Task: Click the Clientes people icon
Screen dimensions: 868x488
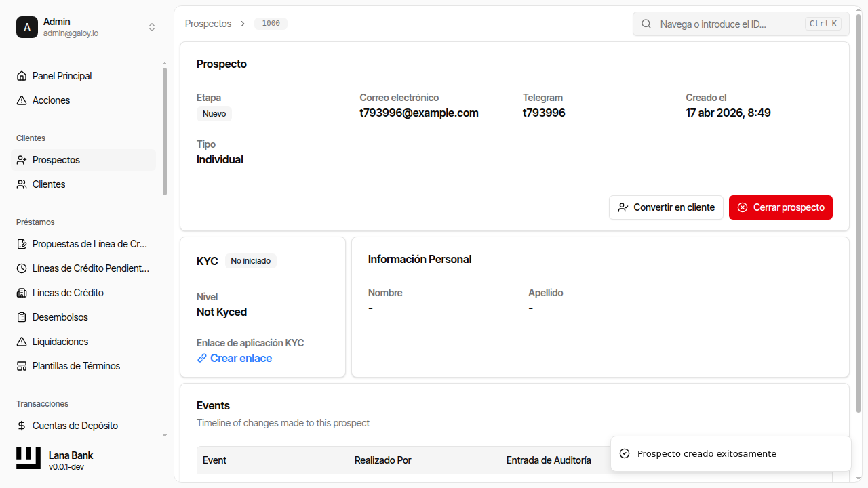Action: (x=22, y=184)
